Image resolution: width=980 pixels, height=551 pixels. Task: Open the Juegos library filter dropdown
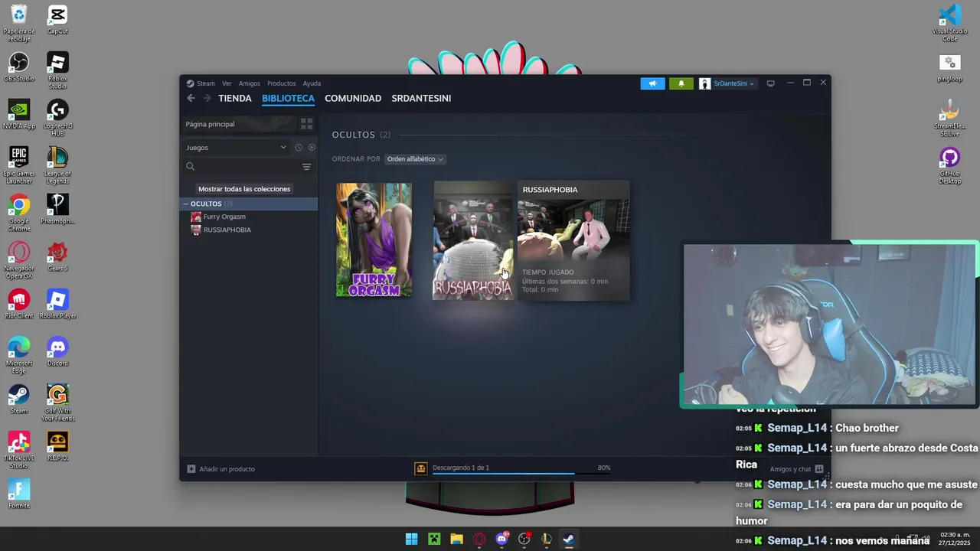click(x=236, y=148)
